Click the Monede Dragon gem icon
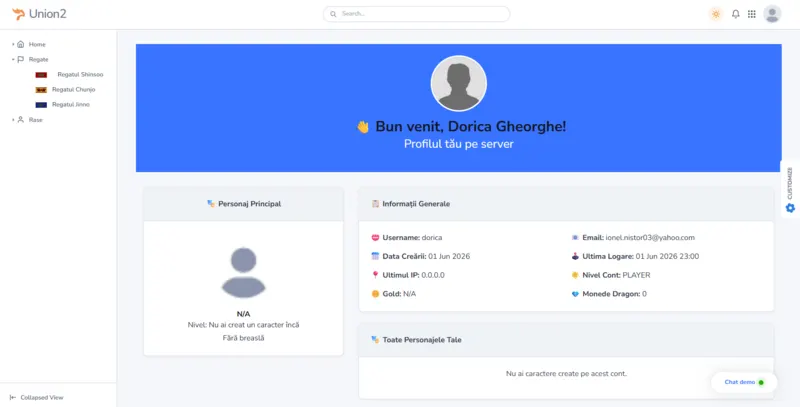The width and height of the screenshot is (800, 407). coord(575,294)
